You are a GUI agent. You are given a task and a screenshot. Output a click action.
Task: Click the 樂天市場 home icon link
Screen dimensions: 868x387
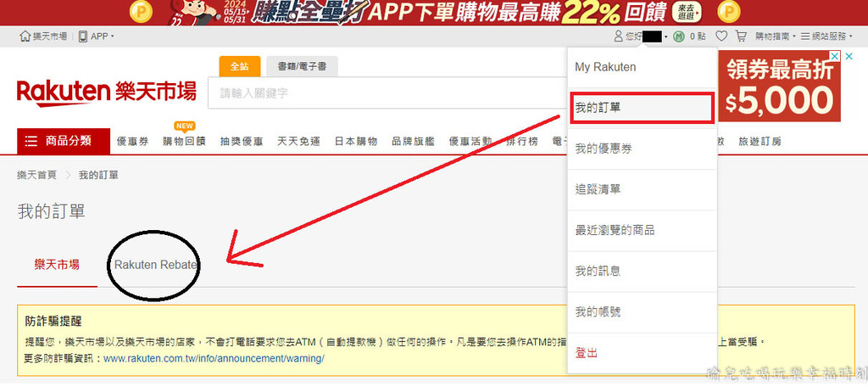coord(43,36)
